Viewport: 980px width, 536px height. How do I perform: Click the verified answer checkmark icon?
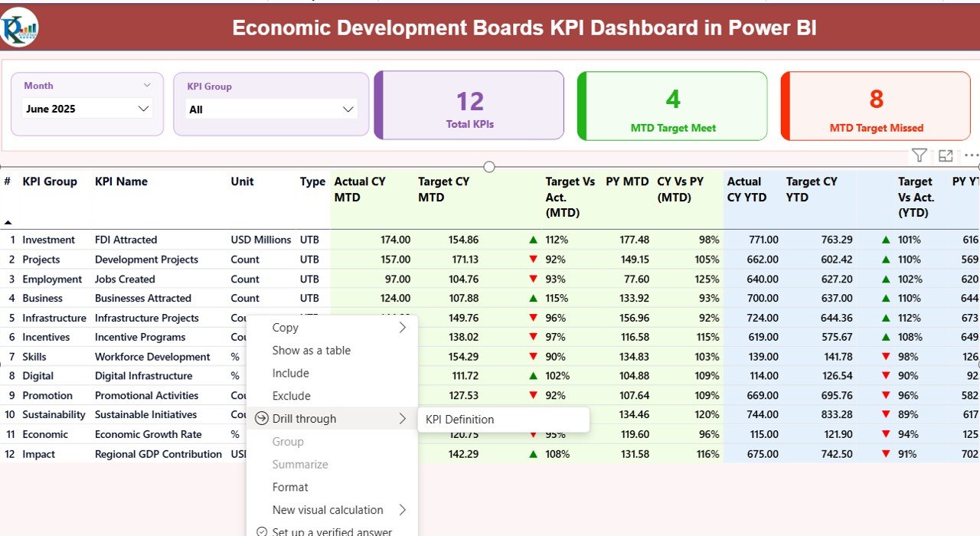pos(262,530)
